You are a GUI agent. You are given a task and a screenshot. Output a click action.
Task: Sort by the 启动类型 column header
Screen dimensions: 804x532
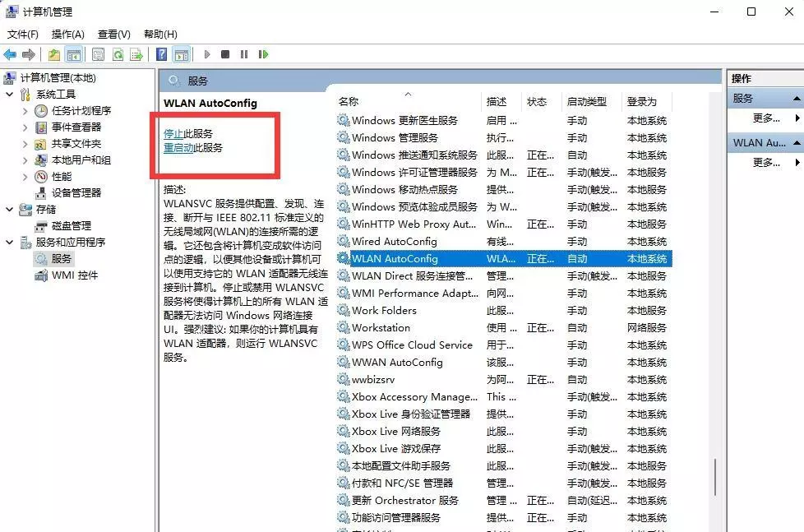click(x=586, y=101)
